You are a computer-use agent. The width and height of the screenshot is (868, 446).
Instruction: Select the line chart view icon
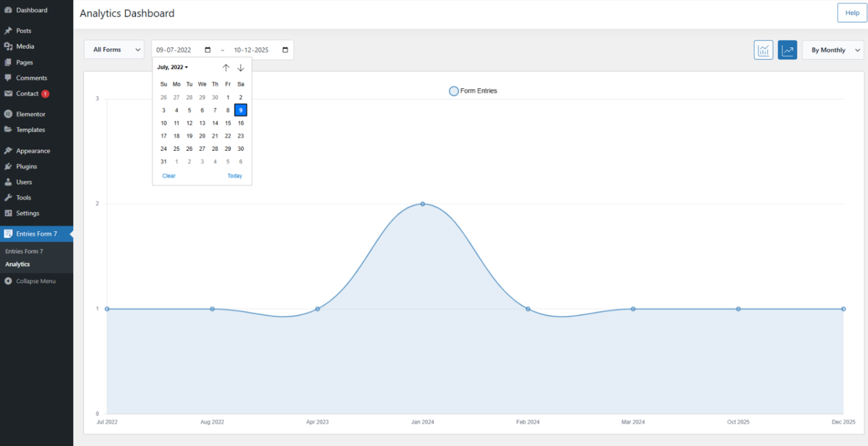(x=787, y=50)
